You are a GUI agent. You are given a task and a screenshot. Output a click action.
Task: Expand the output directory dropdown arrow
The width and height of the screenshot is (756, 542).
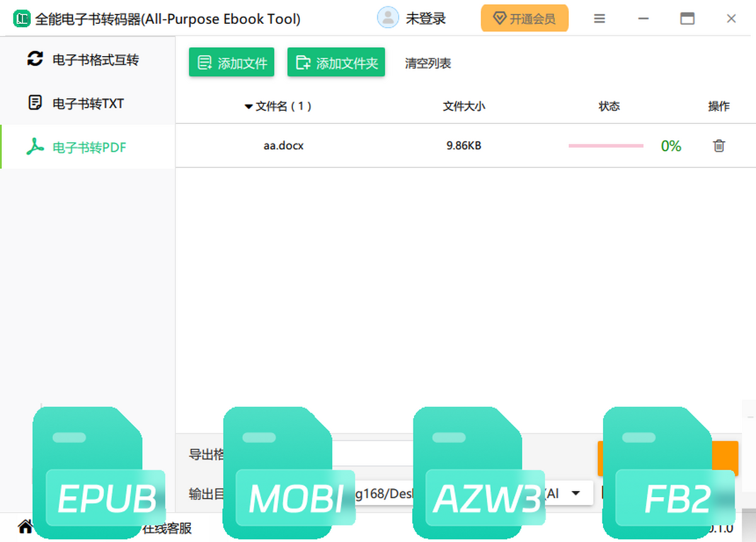(575, 494)
